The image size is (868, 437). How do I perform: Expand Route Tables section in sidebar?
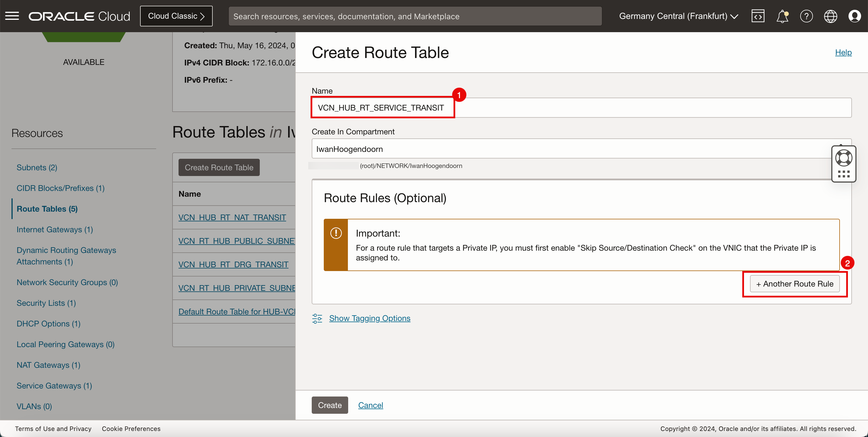point(47,208)
